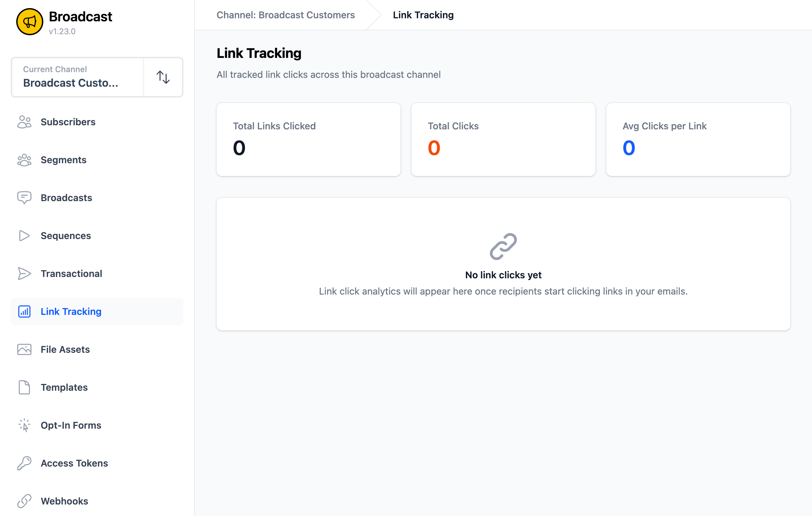Open Webhooks from the sidebar
This screenshot has height=516, width=812.
pyautogui.click(x=64, y=501)
